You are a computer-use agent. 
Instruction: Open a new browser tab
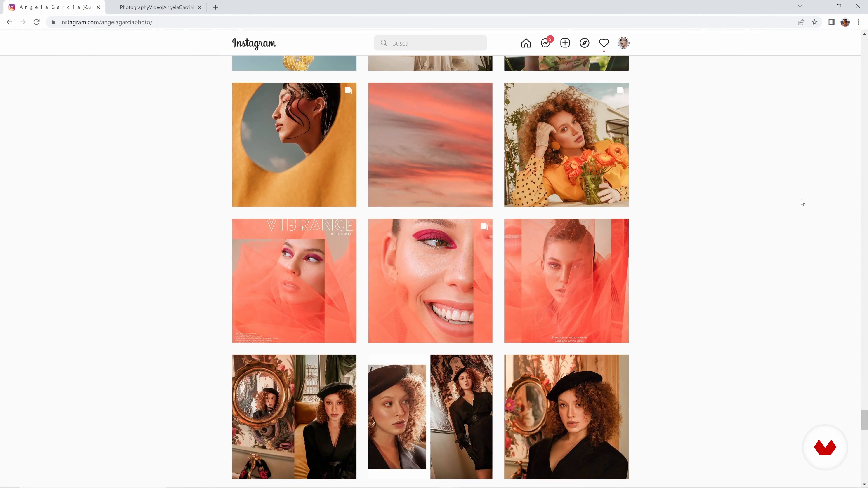tap(216, 7)
